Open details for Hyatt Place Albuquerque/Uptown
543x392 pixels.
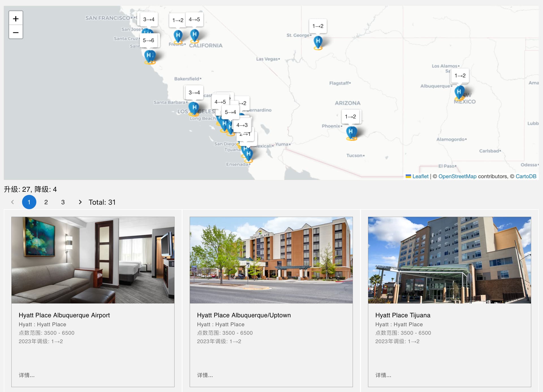tap(205, 375)
